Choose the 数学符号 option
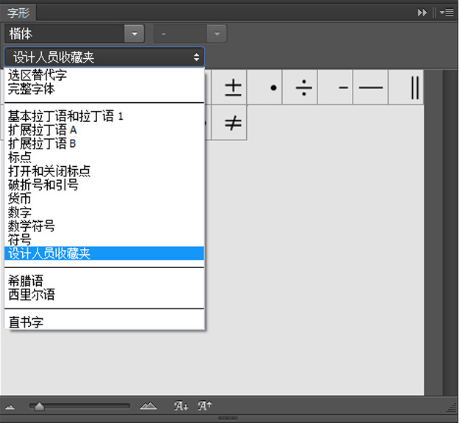This screenshot has height=424, width=461. point(104,226)
